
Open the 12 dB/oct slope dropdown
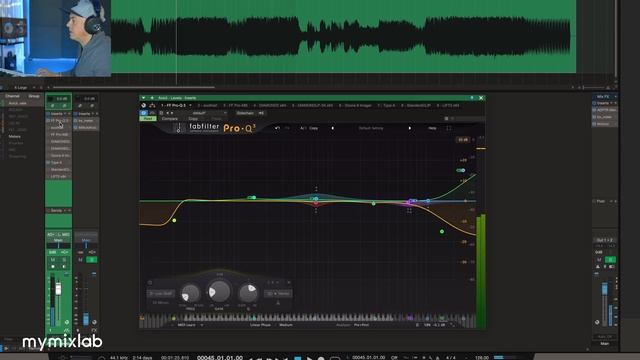pos(161,303)
